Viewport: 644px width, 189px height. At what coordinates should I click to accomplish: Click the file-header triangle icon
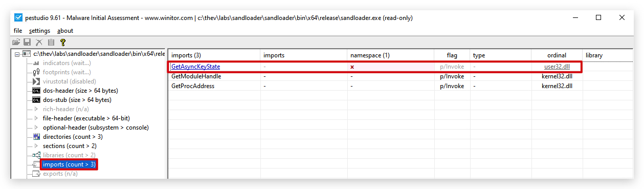(x=36, y=118)
